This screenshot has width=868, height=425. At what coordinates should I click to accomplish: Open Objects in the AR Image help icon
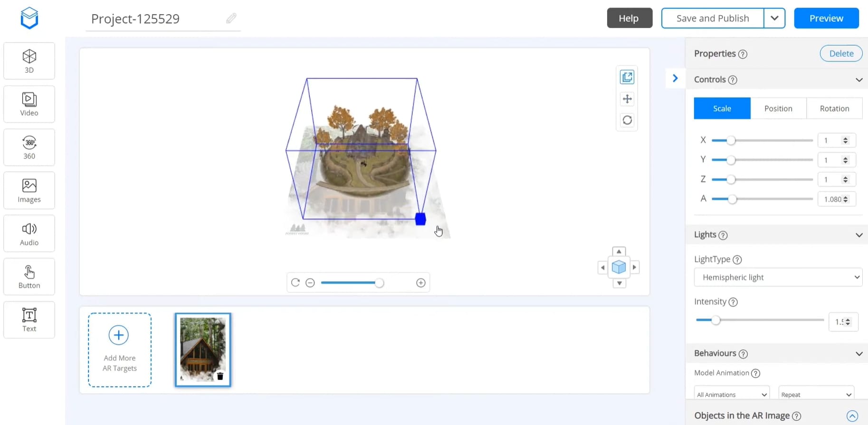797,416
